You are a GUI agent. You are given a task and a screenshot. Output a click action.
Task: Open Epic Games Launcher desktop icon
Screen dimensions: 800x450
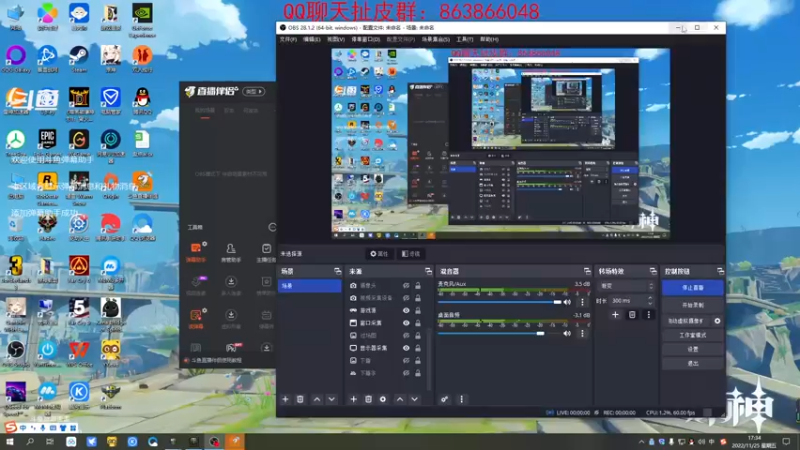tap(47, 143)
